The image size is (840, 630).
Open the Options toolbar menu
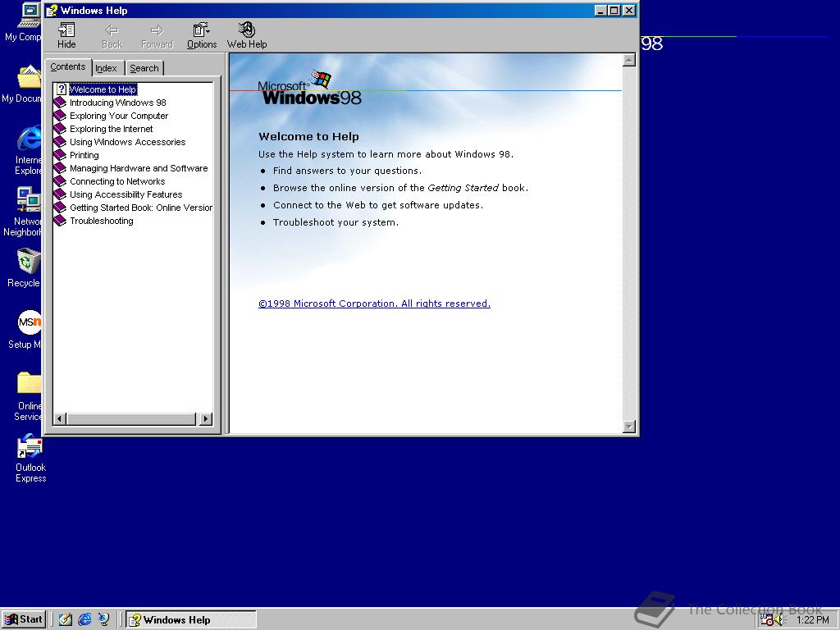(x=202, y=36)
